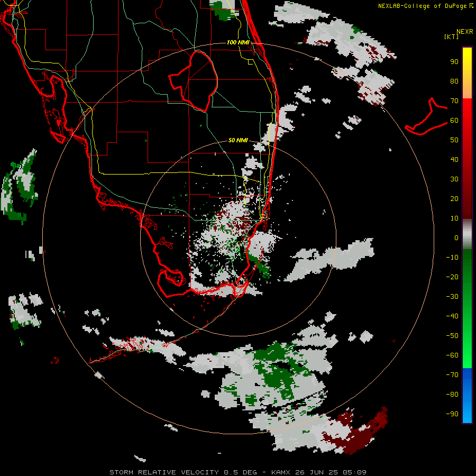Click the 40 value on the velocity scale

point(454,160)
